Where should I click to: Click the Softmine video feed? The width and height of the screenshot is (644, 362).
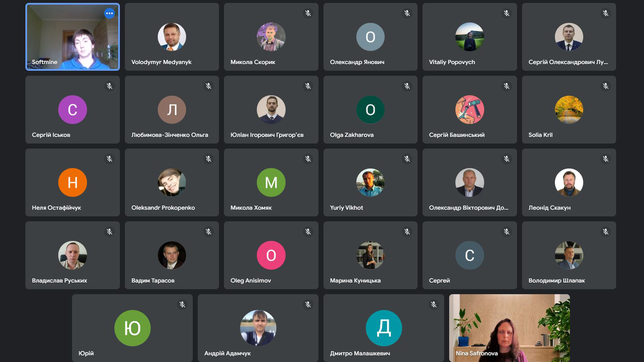pos(72,37)
